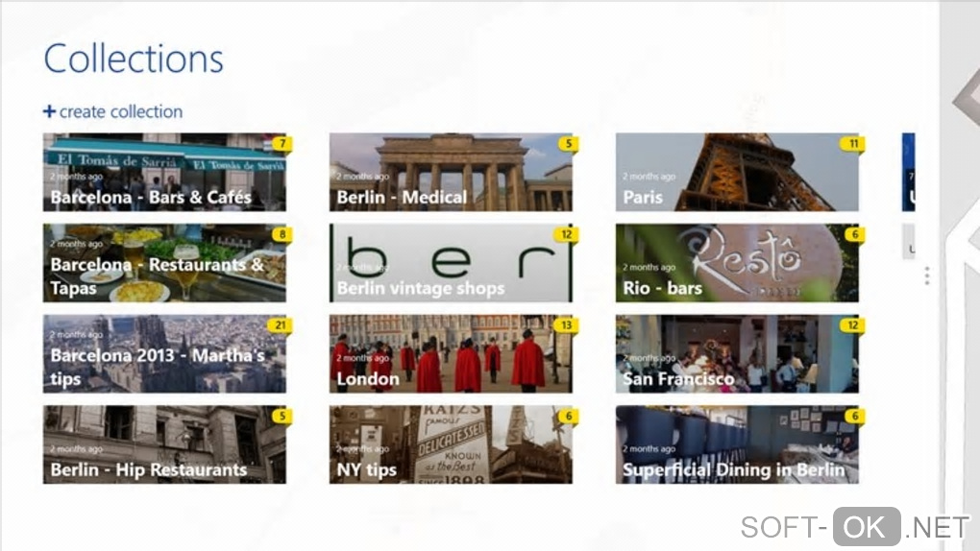Open the Paris collection tile

click(737, 172)
